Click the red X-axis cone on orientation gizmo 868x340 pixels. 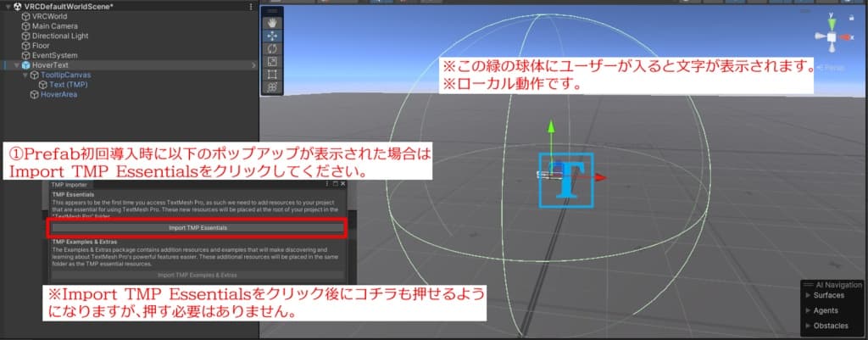[845, 36]
